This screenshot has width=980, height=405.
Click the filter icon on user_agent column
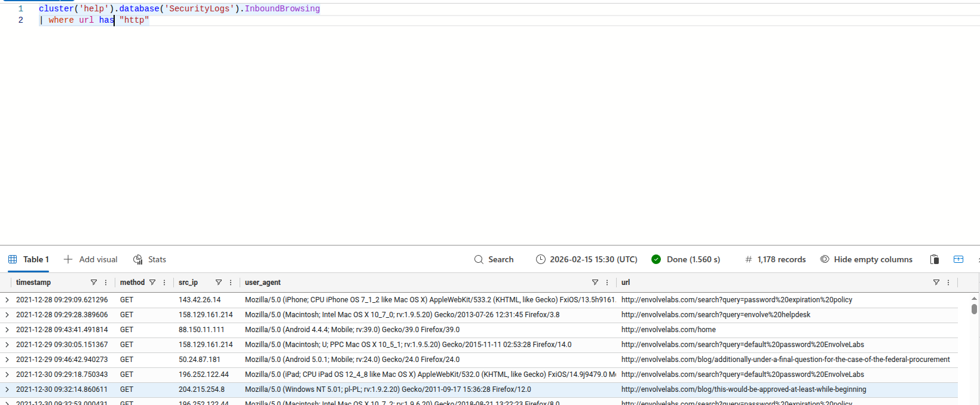pyautogui.click(x=595, y=283)
